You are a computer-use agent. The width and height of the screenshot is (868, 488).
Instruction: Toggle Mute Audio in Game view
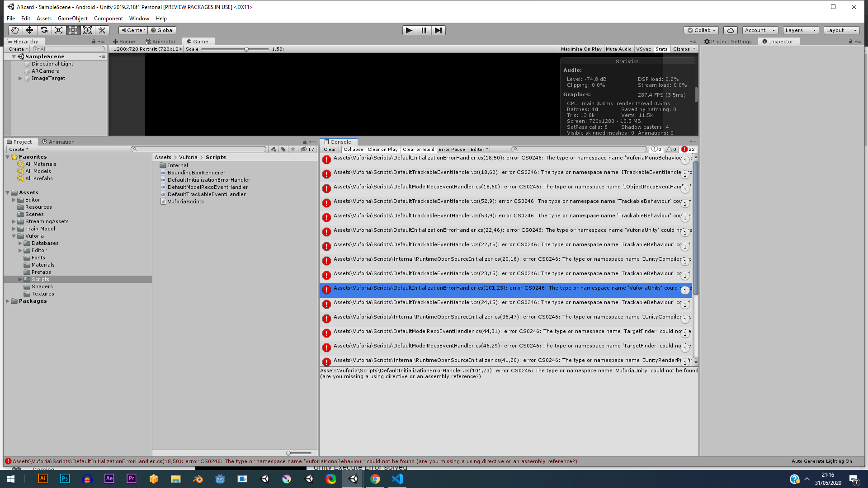(x=618, y=49)
